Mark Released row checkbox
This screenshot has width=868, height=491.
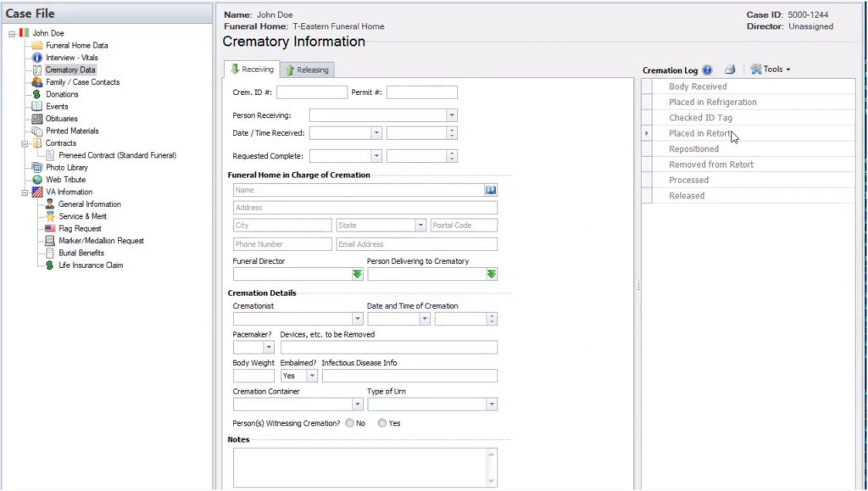point(647,195)
